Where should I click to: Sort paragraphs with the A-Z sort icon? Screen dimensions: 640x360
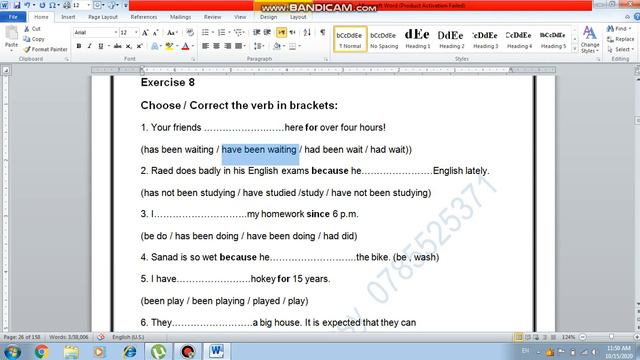pyautogui.click(x=307, y=32)
